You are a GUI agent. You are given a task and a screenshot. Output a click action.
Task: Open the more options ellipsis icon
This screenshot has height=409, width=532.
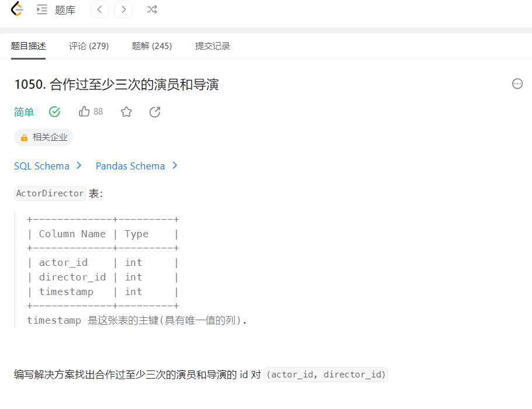pyautogui.click(x=517, y=84)
